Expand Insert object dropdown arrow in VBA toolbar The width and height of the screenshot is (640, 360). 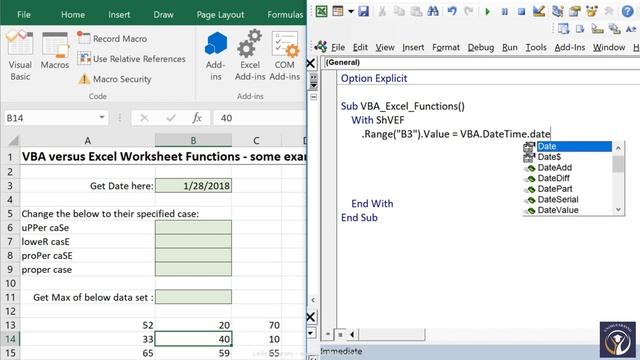[x=351, y=11]
